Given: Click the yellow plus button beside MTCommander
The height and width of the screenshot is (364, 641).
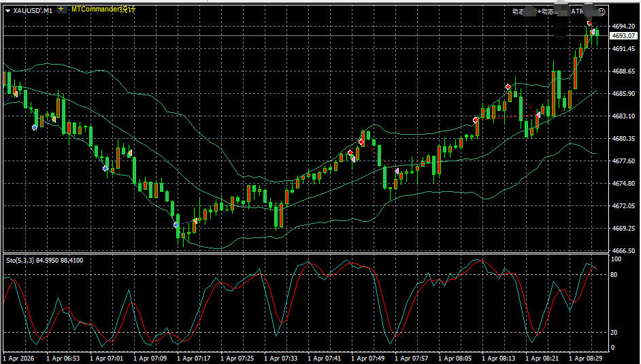Looking at the screenshot, I should [x=61, y=9].
